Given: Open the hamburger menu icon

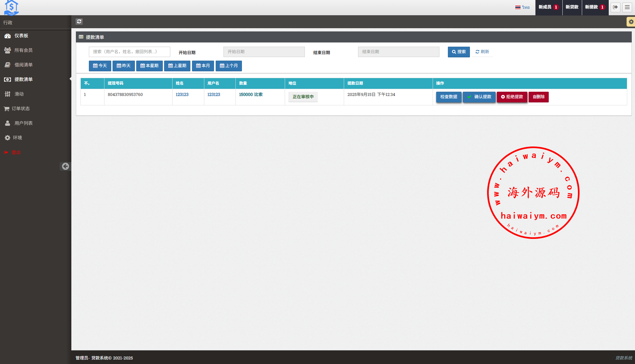Looking at the screenshot, I should coord(627,7).
